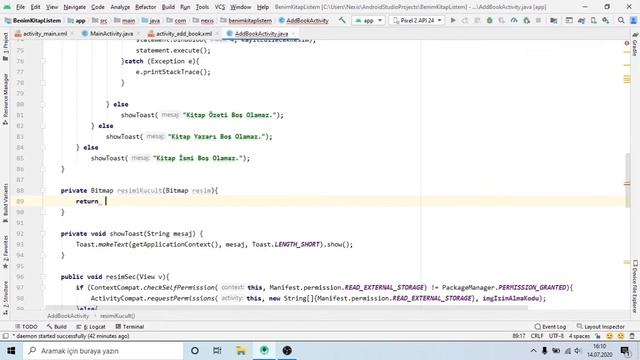This screenshot has height=360, width=640.
Task: Open the File menu
Action: (x=20, y=7)
